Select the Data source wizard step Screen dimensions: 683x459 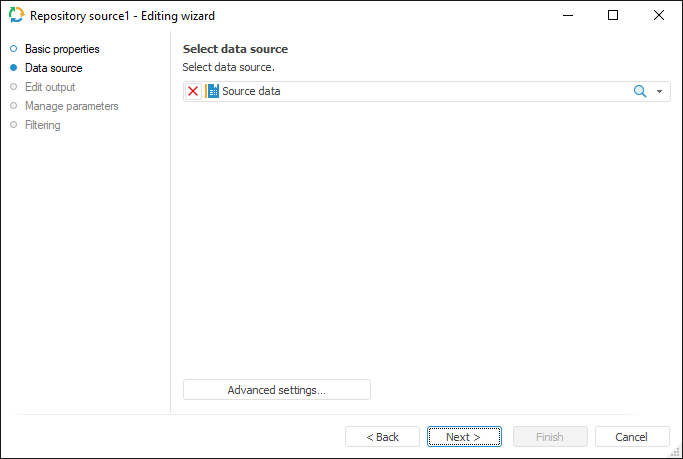[53, 68]
